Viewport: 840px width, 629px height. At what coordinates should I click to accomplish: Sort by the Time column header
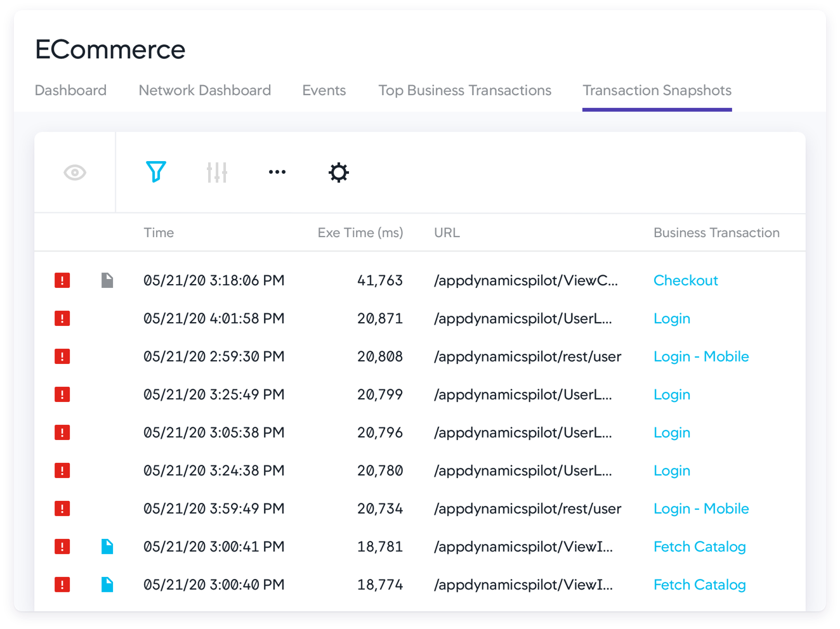[x=159, y=233]
